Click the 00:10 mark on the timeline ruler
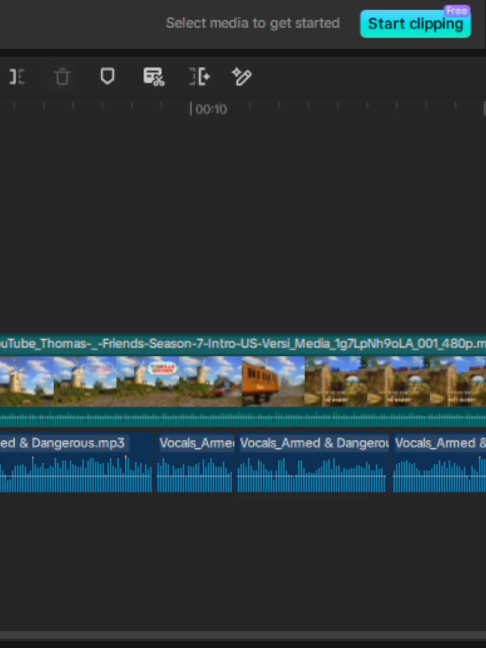The height and width of the screenshot is (648, 486). [x=209, y=109]
